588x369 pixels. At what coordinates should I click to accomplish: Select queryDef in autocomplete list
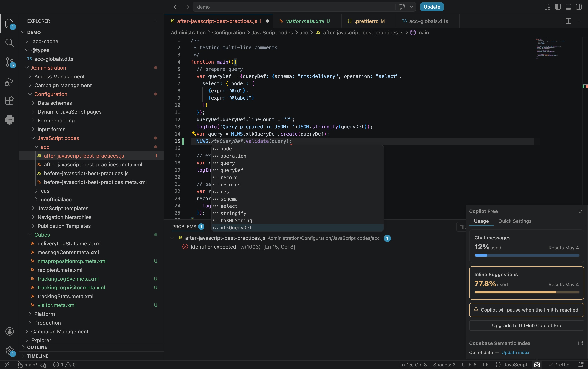pyautogui.click(x=297, y=170)
